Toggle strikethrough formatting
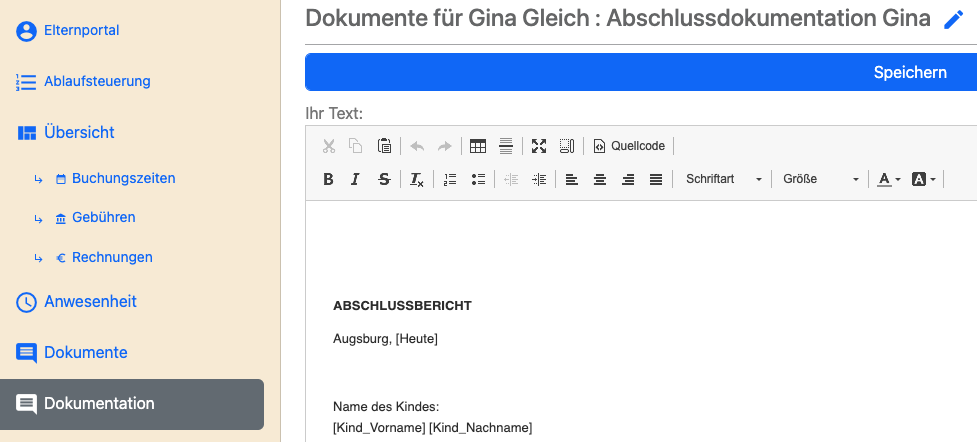 click(x=384, y=179)
